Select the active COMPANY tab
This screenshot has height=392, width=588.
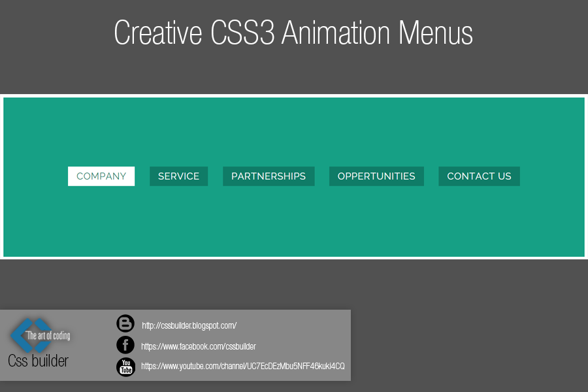coord(101,176)
